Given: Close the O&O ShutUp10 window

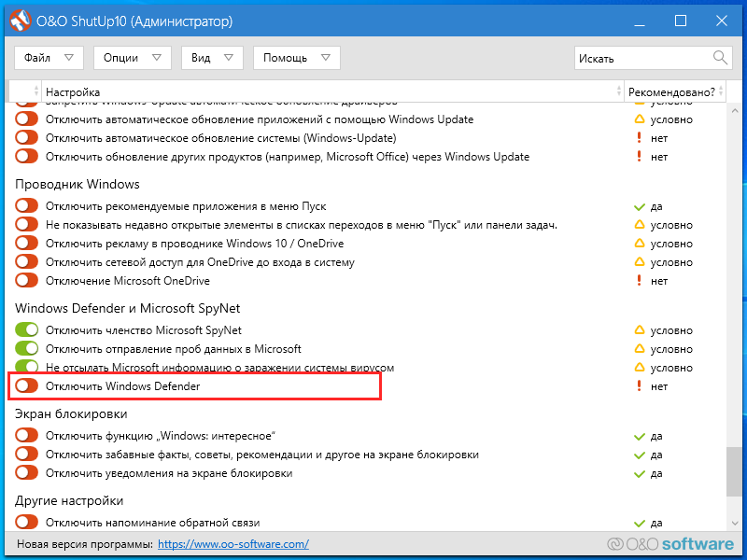Looking at the screenshot, I should click(721, 21).
